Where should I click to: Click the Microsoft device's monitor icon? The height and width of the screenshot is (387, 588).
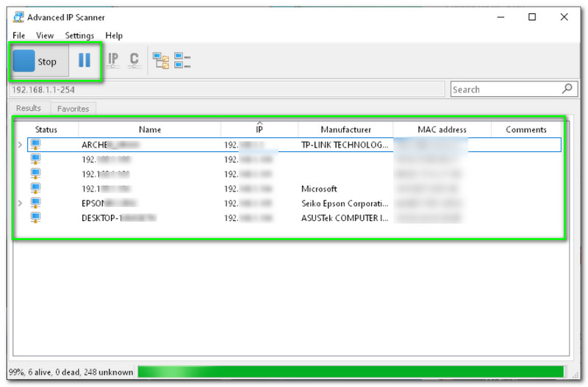(35, 188)
